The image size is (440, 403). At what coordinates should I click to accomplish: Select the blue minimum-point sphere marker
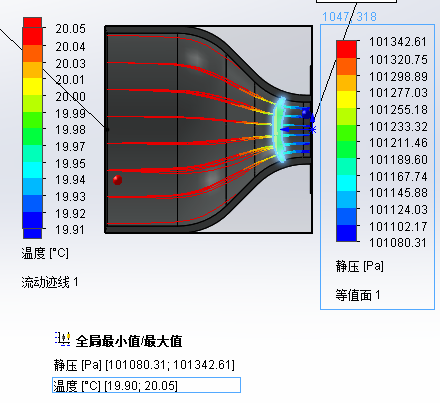pos(306,114)
